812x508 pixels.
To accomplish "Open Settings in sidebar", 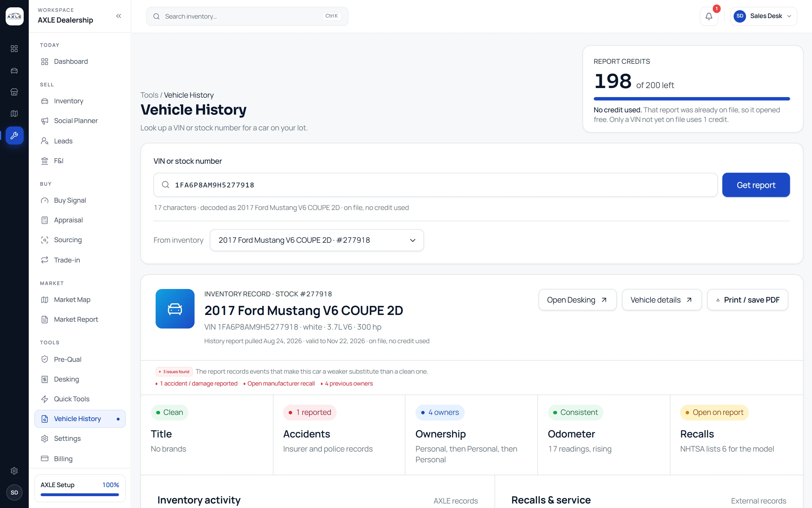I will [x=80, y=439].
